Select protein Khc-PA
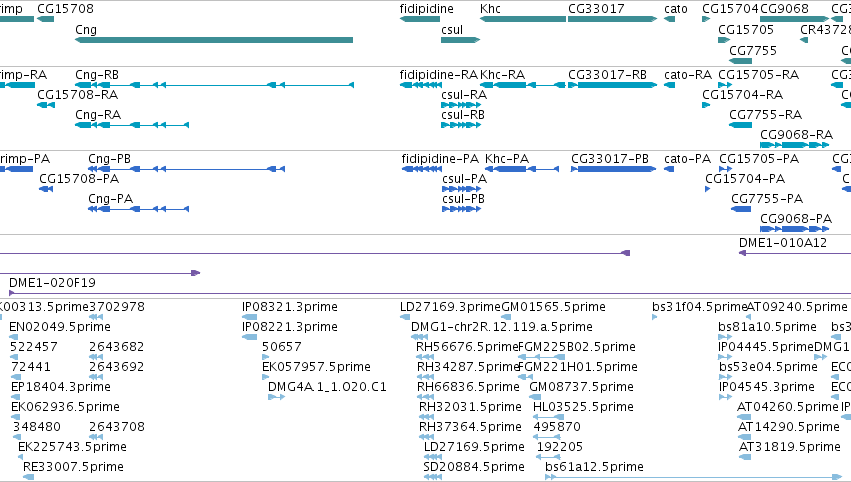 point(524,169)
